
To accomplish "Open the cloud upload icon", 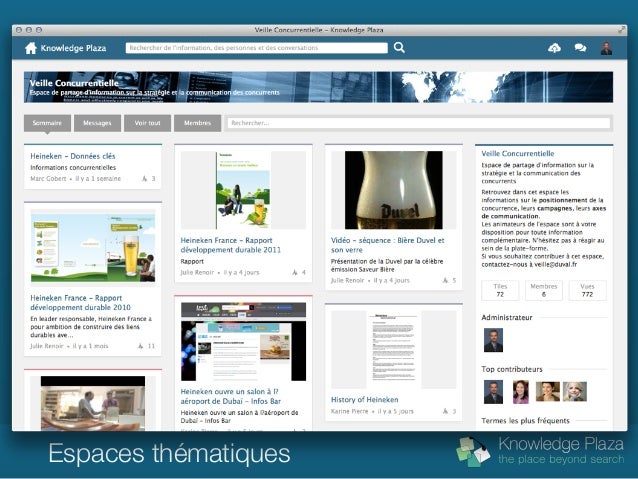I will click(554, 48).
